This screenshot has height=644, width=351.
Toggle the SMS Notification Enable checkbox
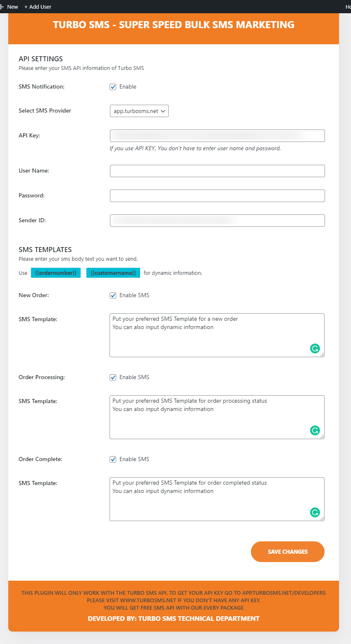[x=113, y=87]
